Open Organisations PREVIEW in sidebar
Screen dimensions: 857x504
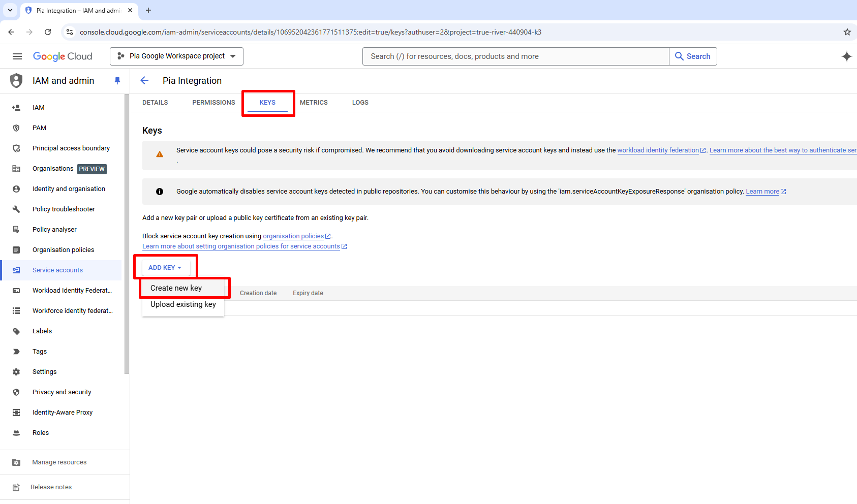point(61,169)
